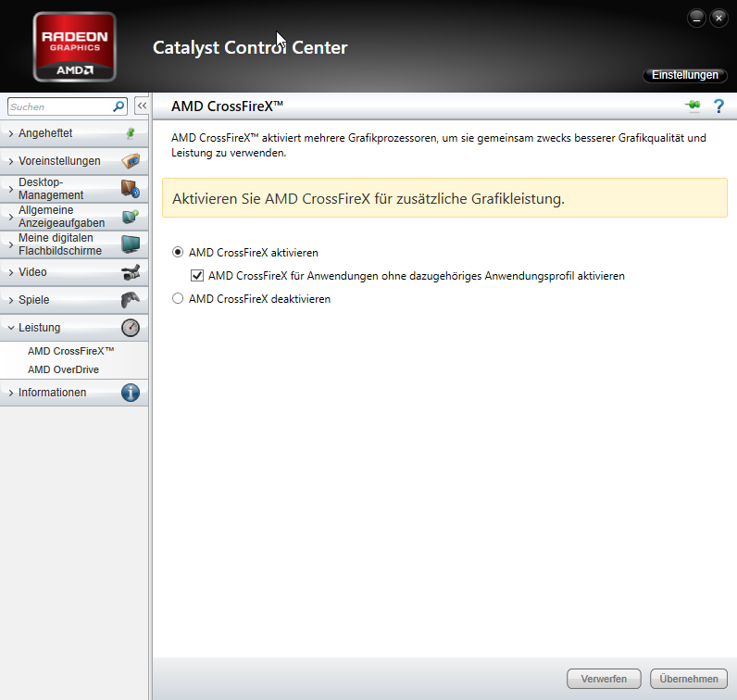
Task: Click the search magnifier icon
Action: click(119, 106)
